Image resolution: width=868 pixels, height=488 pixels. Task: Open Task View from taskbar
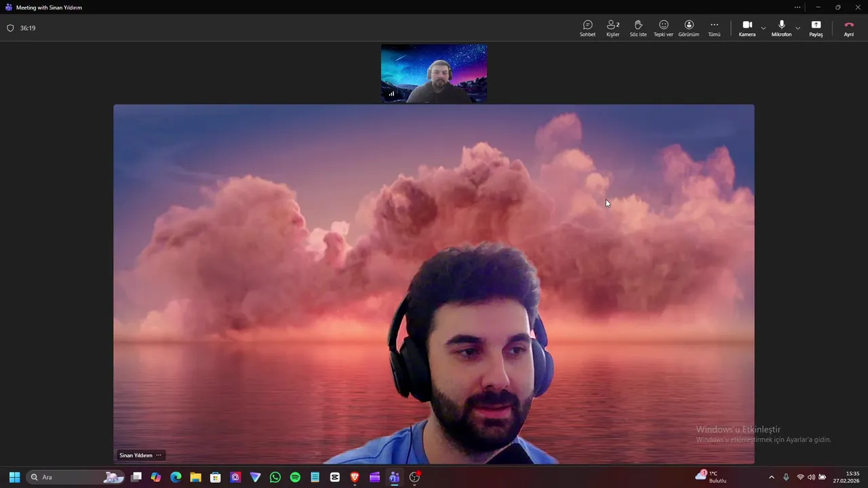point(136,477)
